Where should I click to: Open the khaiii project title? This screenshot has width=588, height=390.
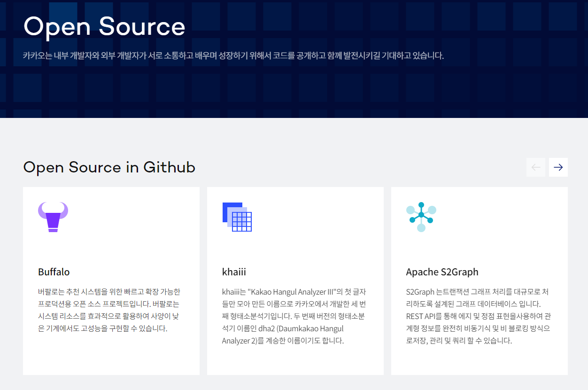click(234, 272)
